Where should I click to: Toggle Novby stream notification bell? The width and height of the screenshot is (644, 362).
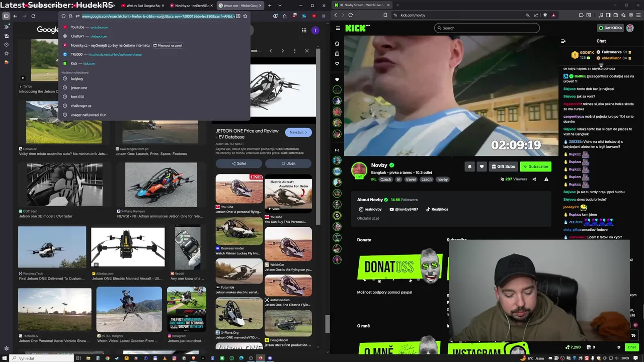pyautogui.click(x=469, y=166)
